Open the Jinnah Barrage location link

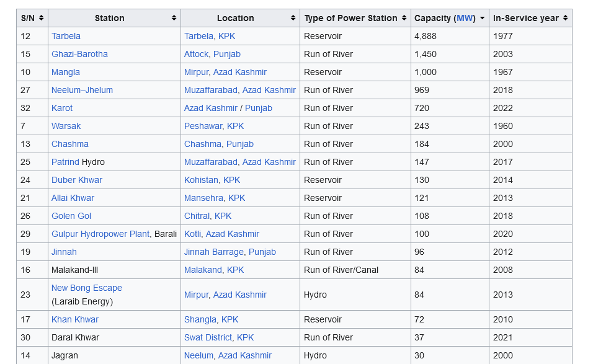[x=213, y=252]
